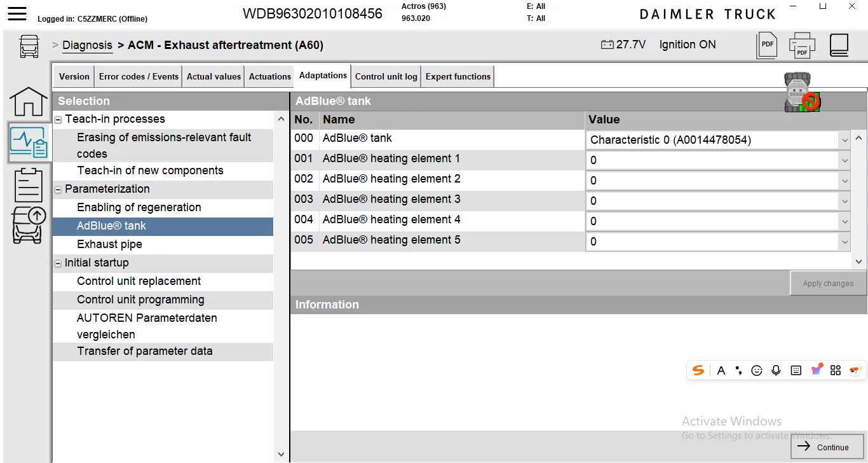Collapse the Teach-in processes group

[58, 120]
